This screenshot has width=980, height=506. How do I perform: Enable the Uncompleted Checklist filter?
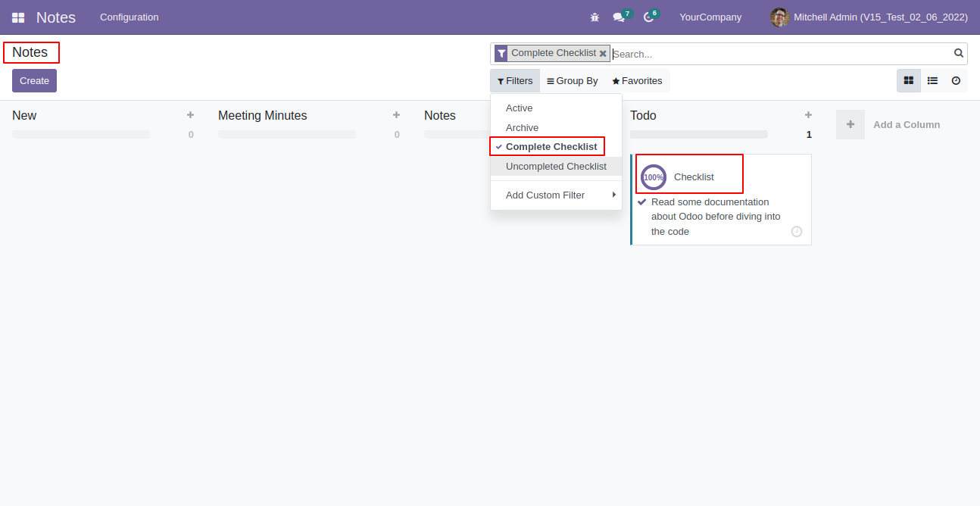556,167
